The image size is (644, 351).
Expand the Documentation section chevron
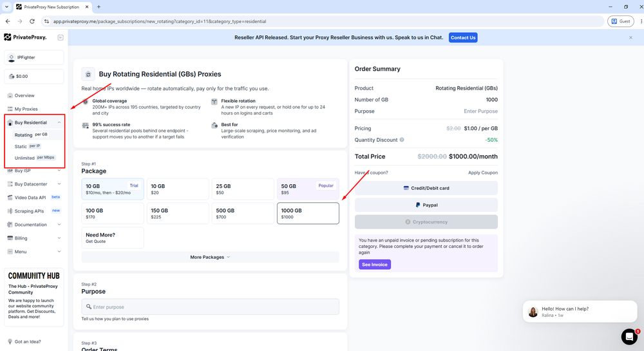coord(59,225)
